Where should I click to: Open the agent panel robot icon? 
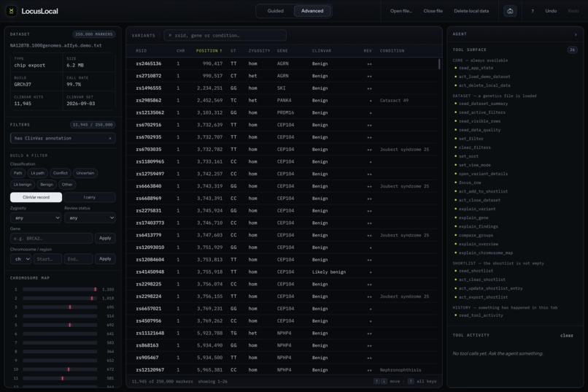(x=510, y=11)
